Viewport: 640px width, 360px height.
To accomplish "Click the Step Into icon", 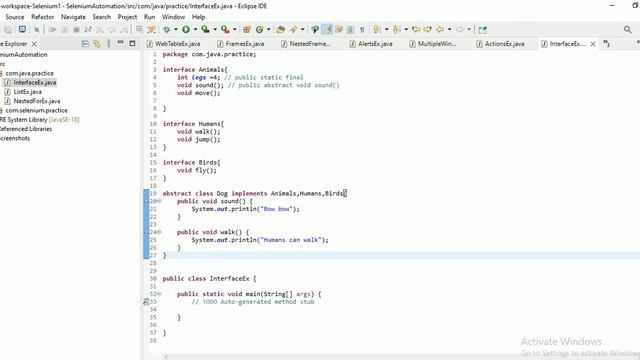I will (100, 29).
